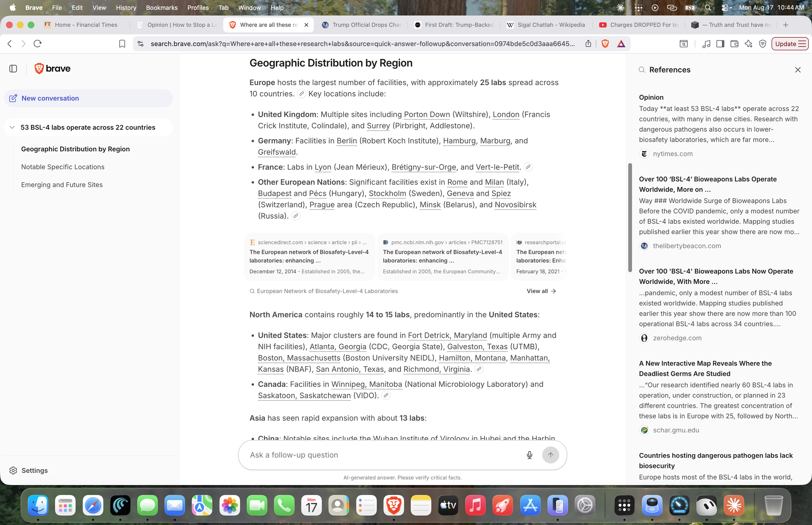
Task: View site information icon in address bar
Action: click(140, 44)
